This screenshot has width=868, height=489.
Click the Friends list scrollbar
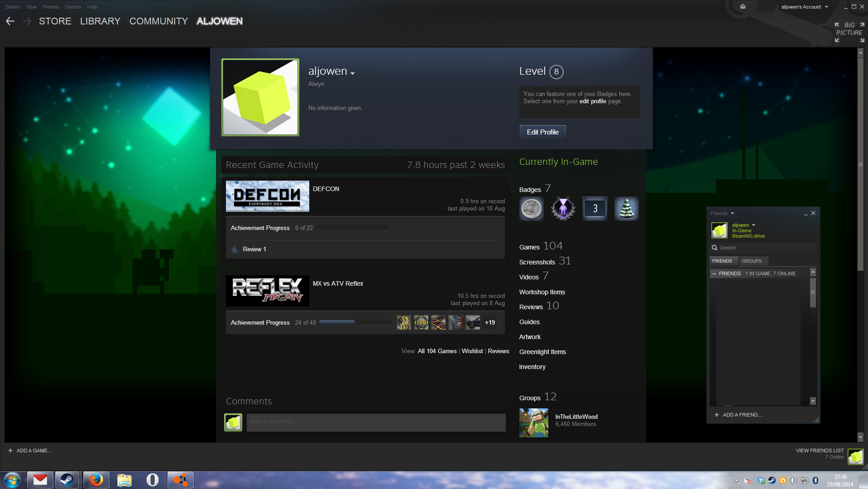[x=813, y=293]
